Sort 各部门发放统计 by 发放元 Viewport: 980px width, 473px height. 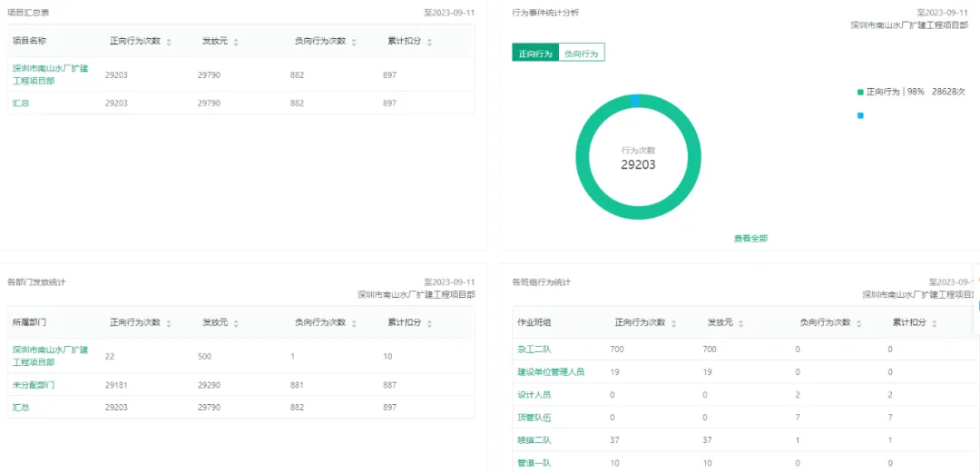click(x=236, y=323)
